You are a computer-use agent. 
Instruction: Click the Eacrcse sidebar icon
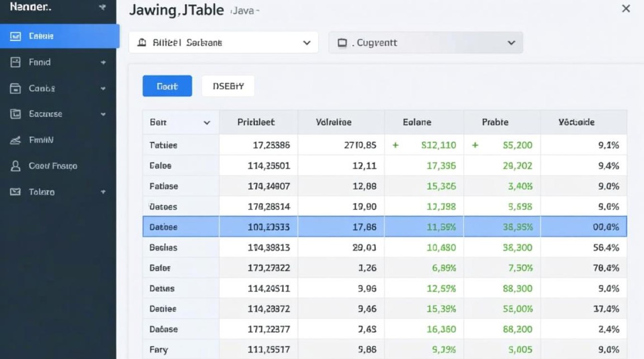tap(15, 114)
